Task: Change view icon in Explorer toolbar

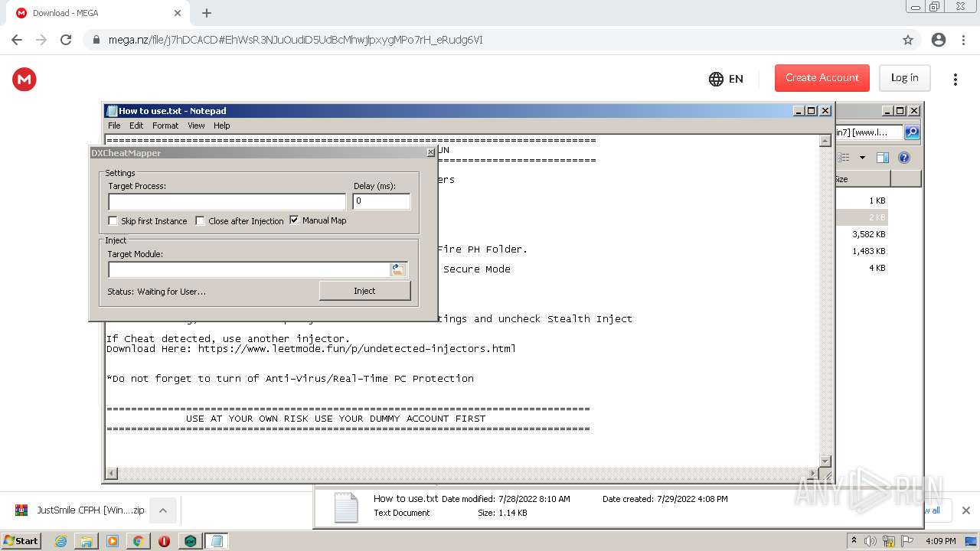Action: pos(844,158)
